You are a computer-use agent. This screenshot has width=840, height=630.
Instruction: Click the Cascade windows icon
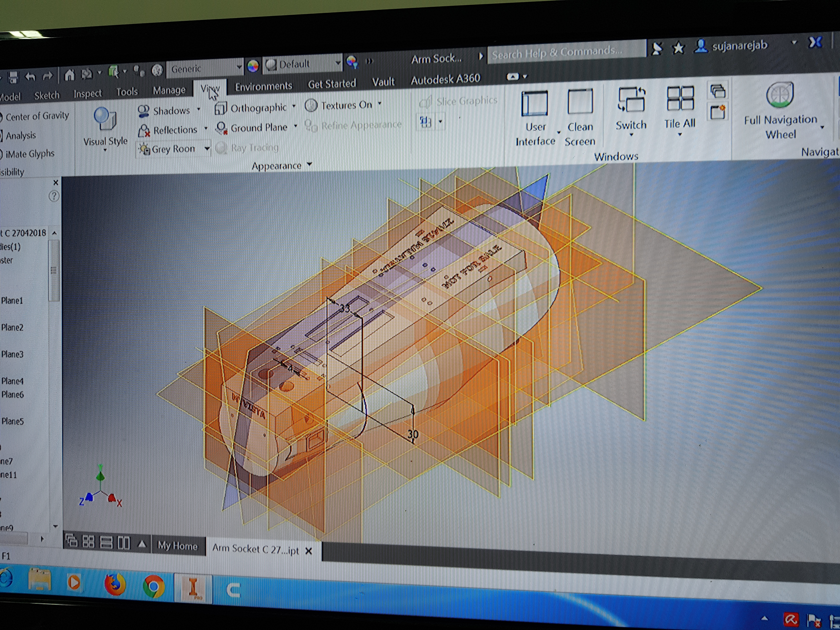[x=718, y=91]
